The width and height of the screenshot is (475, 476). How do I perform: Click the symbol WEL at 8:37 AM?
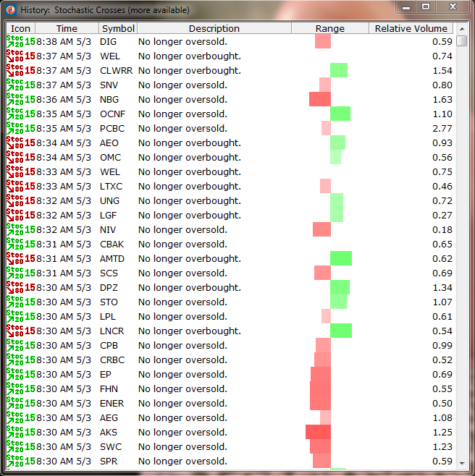[110, 56]
